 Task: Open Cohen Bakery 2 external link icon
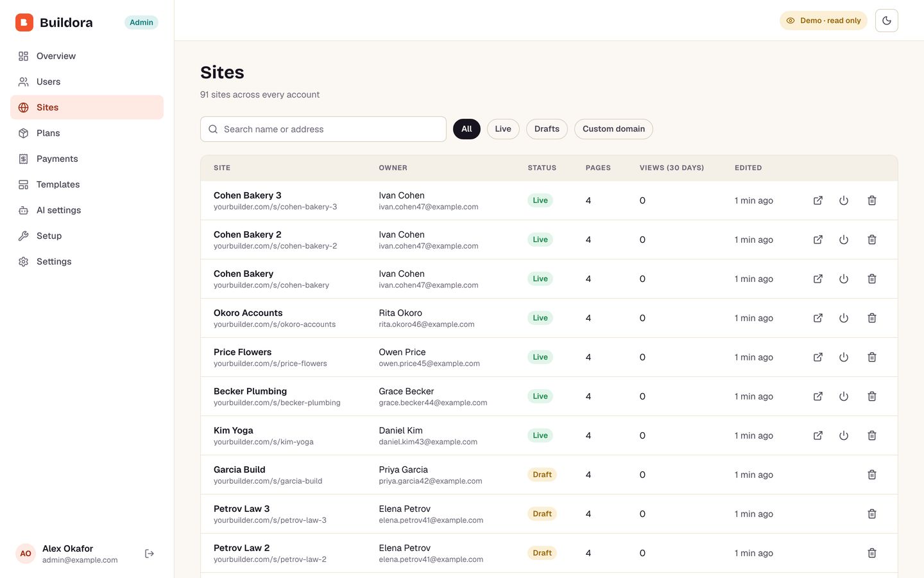[818, 240]
